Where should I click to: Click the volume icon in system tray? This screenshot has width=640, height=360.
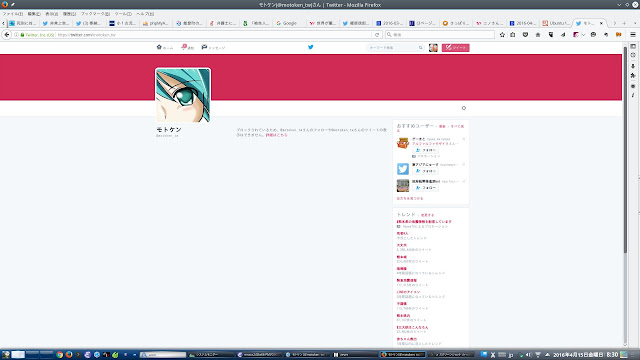[529, 355]
